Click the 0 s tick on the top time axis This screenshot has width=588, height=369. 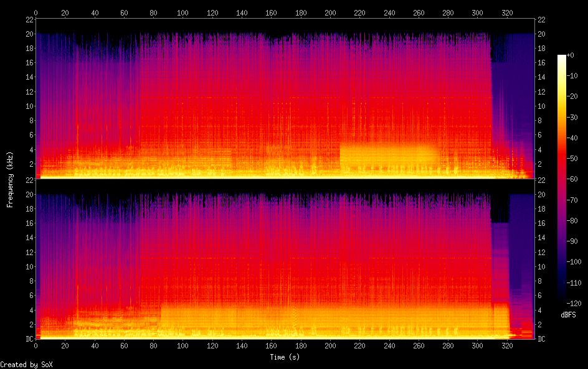pos(36,12)
